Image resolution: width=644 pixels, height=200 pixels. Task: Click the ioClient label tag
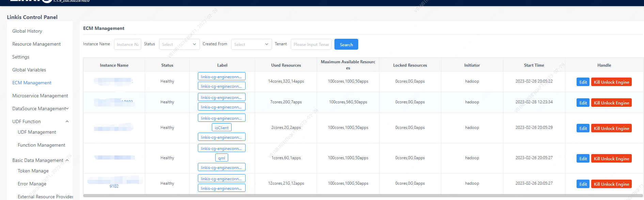[x=221, y=128]
